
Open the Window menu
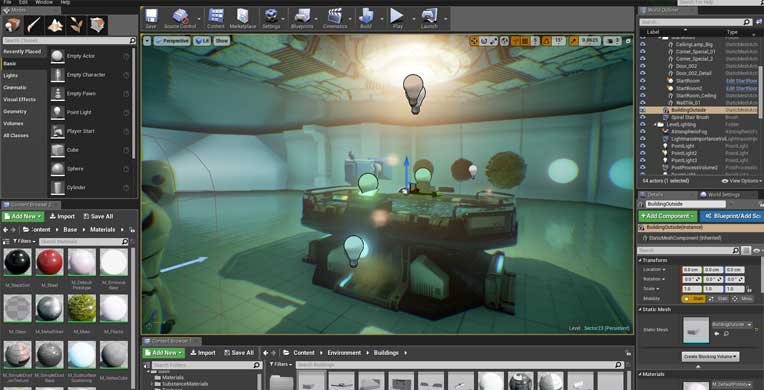coord(44,2)
